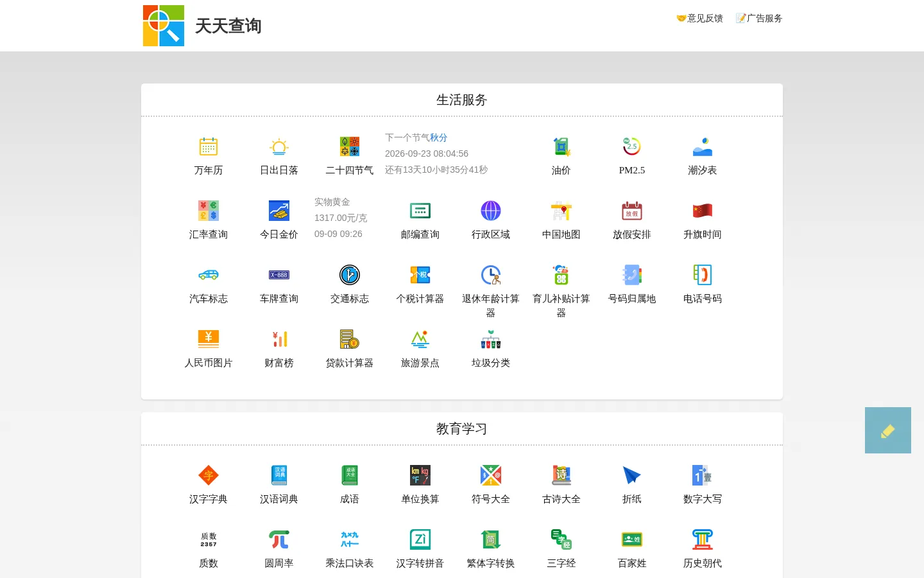Open the 人民币图片 icon

pos(209,339)
